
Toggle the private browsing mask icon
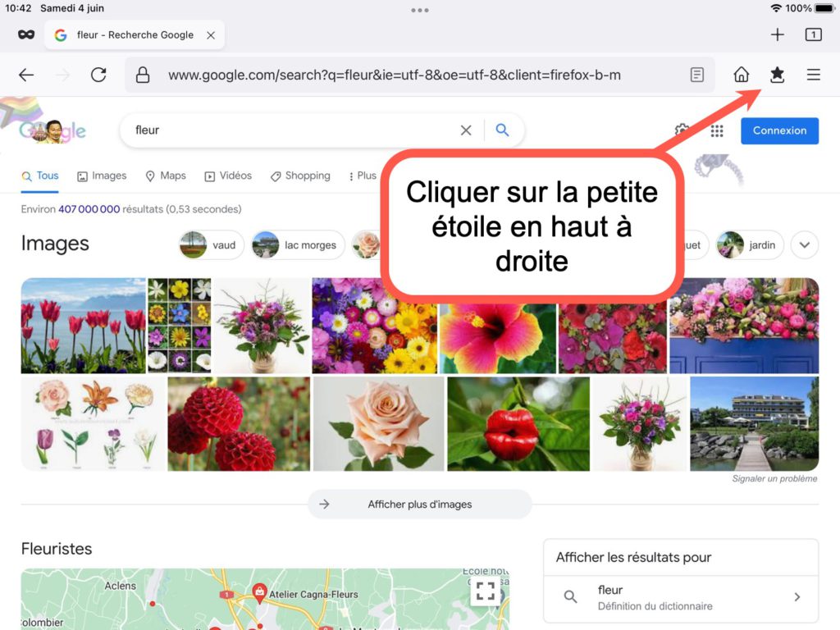coord(26,34)
